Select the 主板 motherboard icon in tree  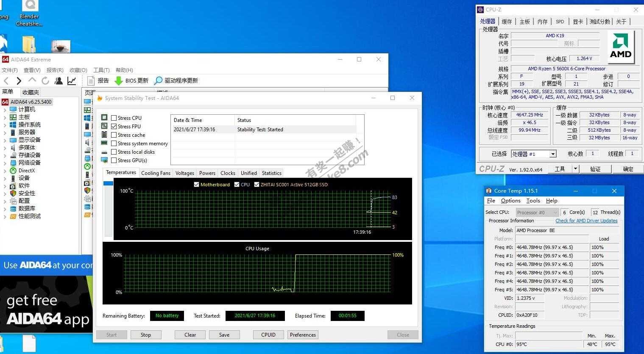pos(13,117)
